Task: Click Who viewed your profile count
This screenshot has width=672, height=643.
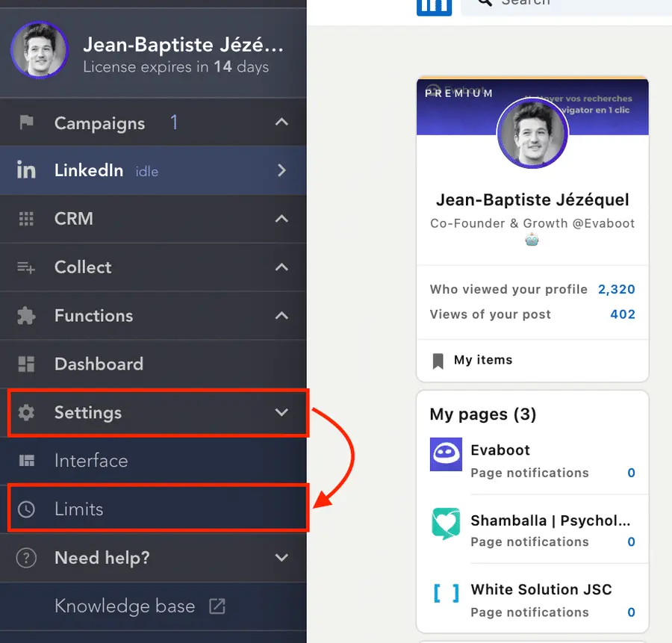Action: pyautogui.click(x=617, y=289)
